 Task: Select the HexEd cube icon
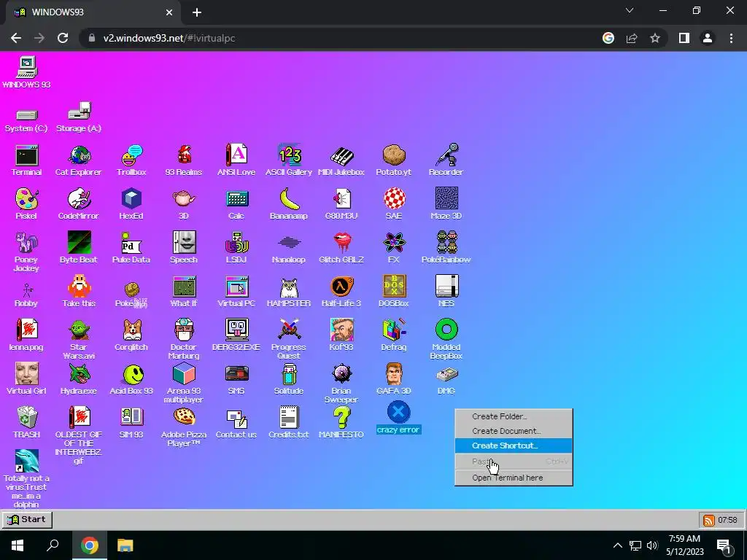pyautogui.click(x=131, y=204)
